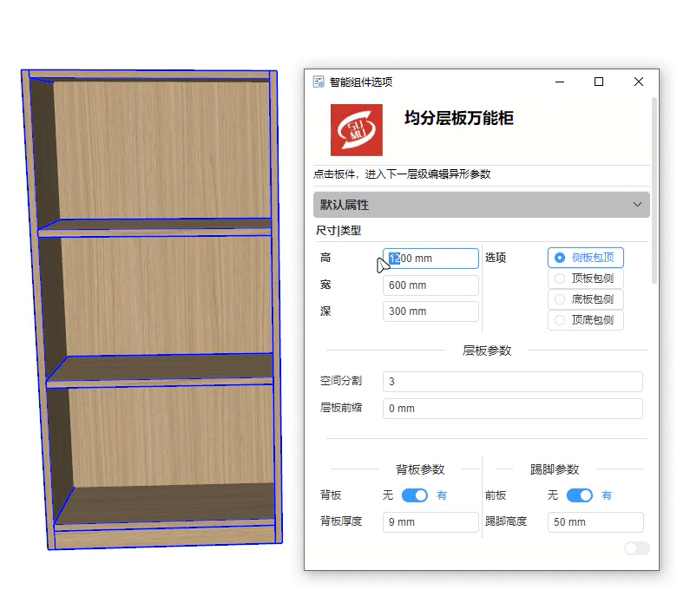The image size is (677, 616).
Task: Click the 智能组件选项 title bar icon
Action: pos(319,82)
